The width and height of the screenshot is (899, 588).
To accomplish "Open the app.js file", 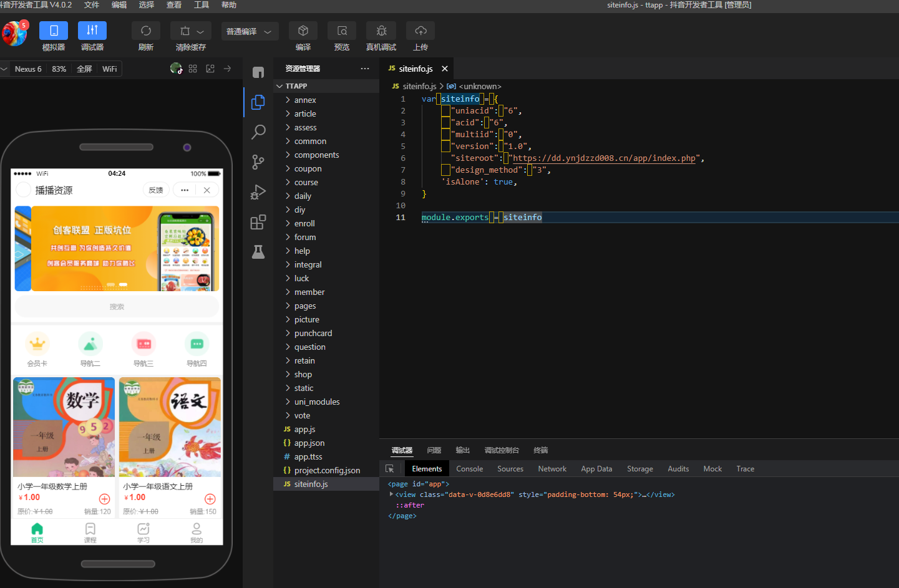I will coord(326,429).
